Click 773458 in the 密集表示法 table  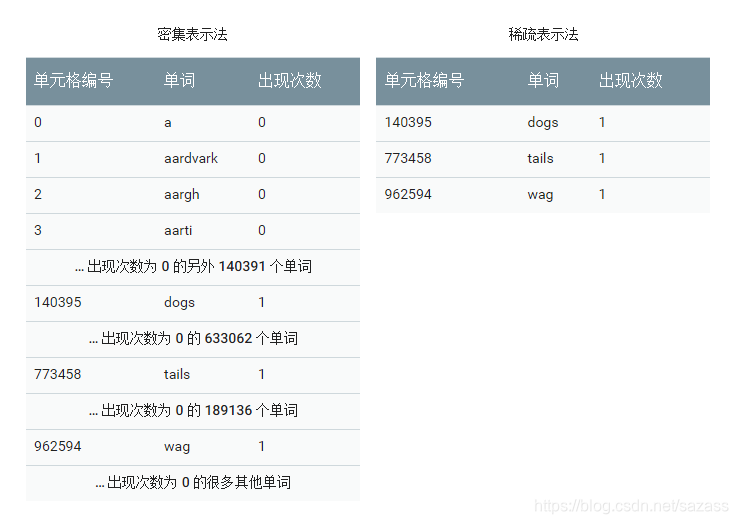[57, 374]
